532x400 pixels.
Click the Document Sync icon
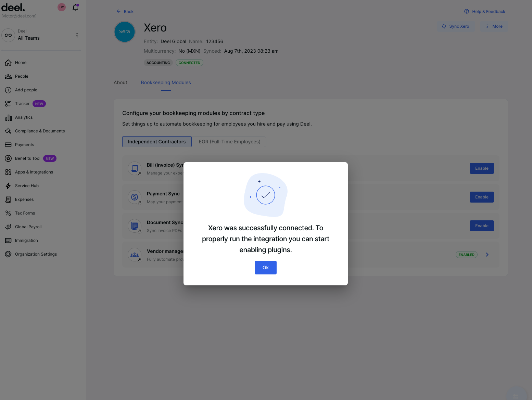coord(135,226)
